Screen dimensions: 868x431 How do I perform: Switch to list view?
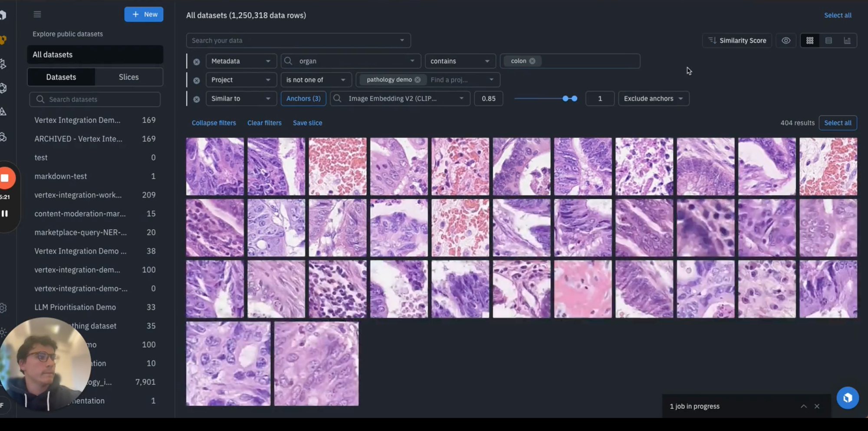tap(829, 40)
